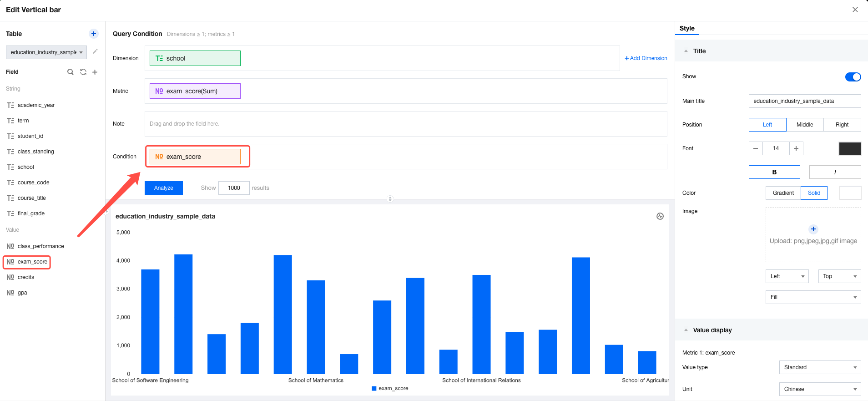868x401 pixels.
Task: Click the Analyze button
Action: click(164, 188)
